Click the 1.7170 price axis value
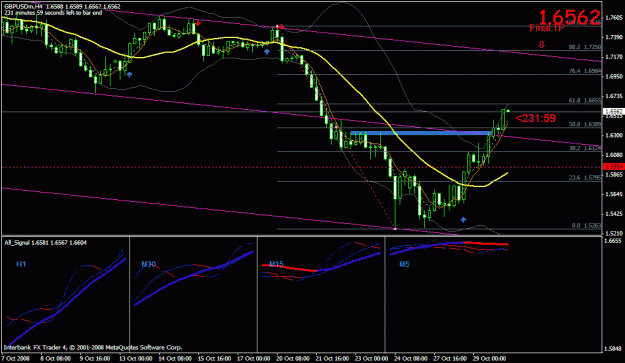625x363 pixels. (614, 57)
